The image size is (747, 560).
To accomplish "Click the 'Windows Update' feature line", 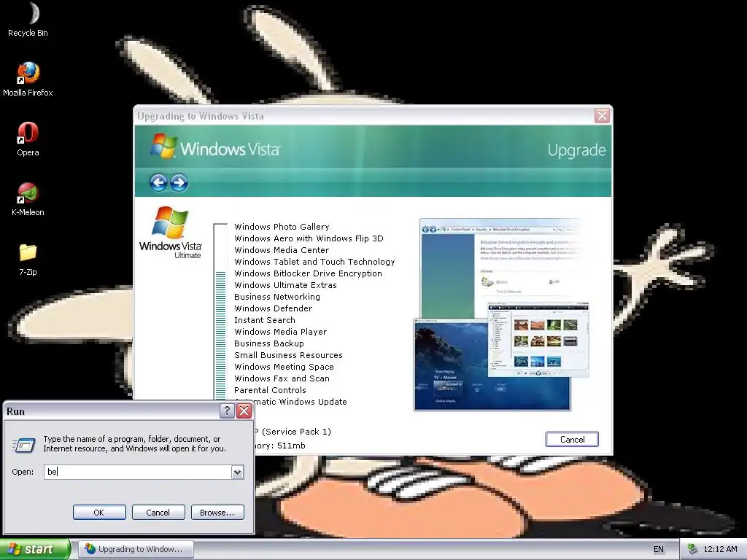I will (x=301, y=402).
